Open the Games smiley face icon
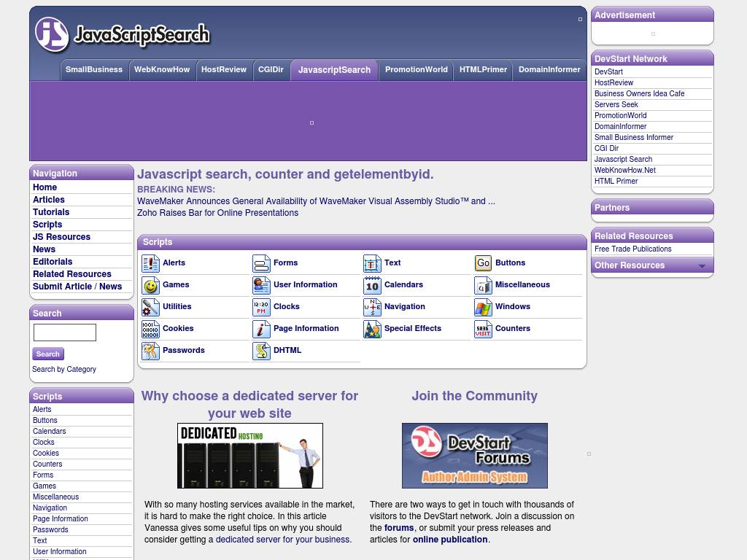This screenshot has height=560, width=747. pyautogui.click(x=150, y=285)
